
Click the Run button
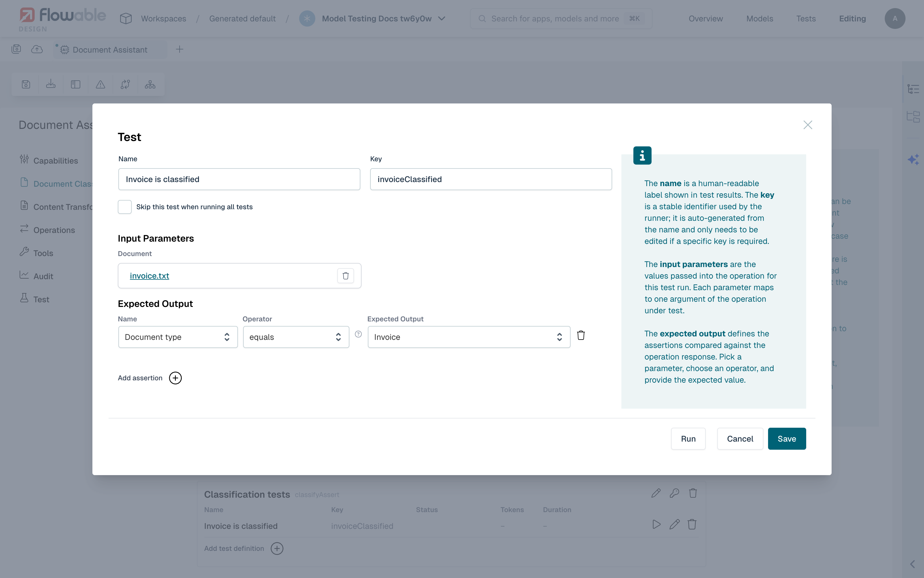[x=688, y=438]
